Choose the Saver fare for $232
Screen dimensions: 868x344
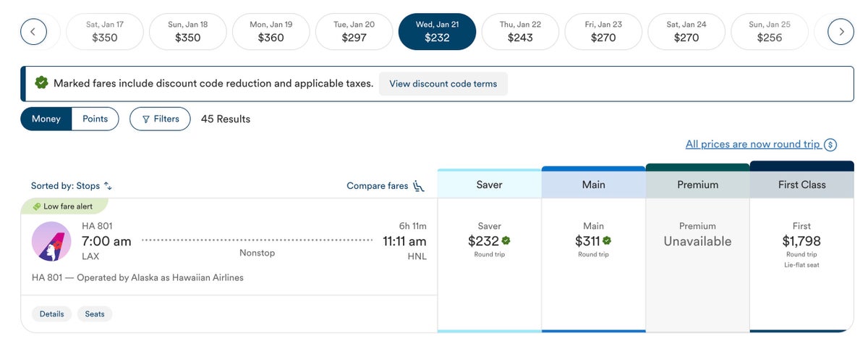[489, 241]
